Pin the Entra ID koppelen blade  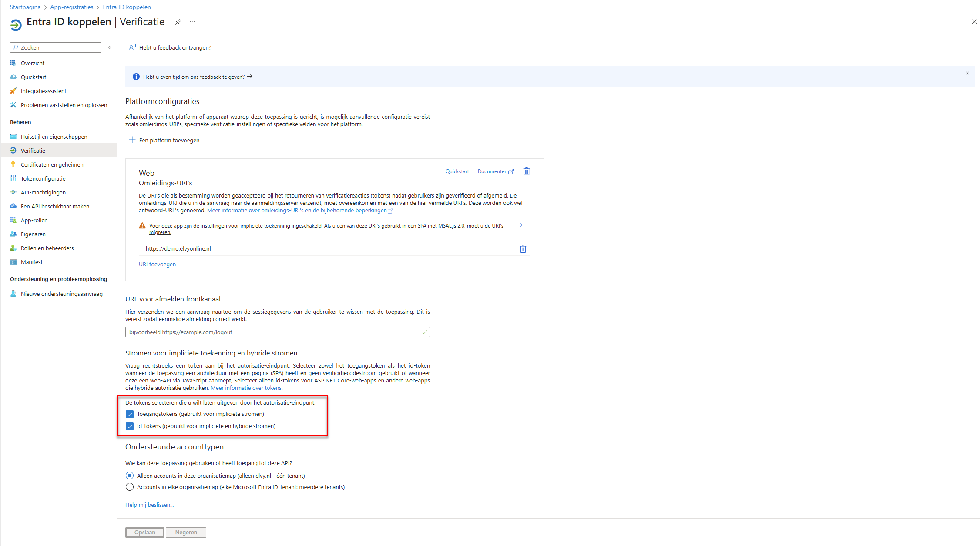[178, 22]
